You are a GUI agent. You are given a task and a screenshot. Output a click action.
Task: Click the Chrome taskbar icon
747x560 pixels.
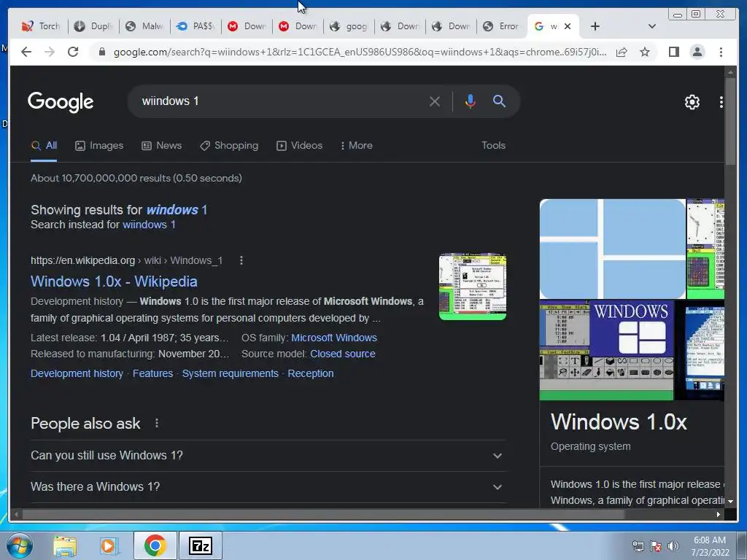(x=155, y=545)
